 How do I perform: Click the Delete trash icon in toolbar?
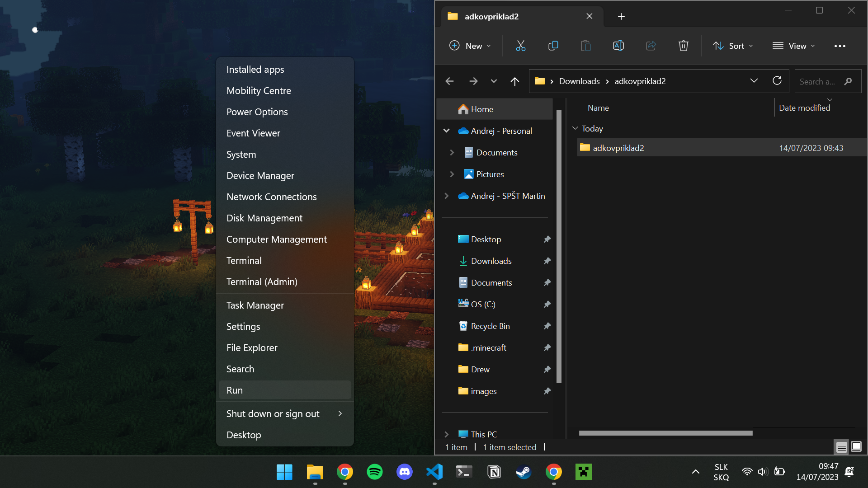tap(683, 46)
